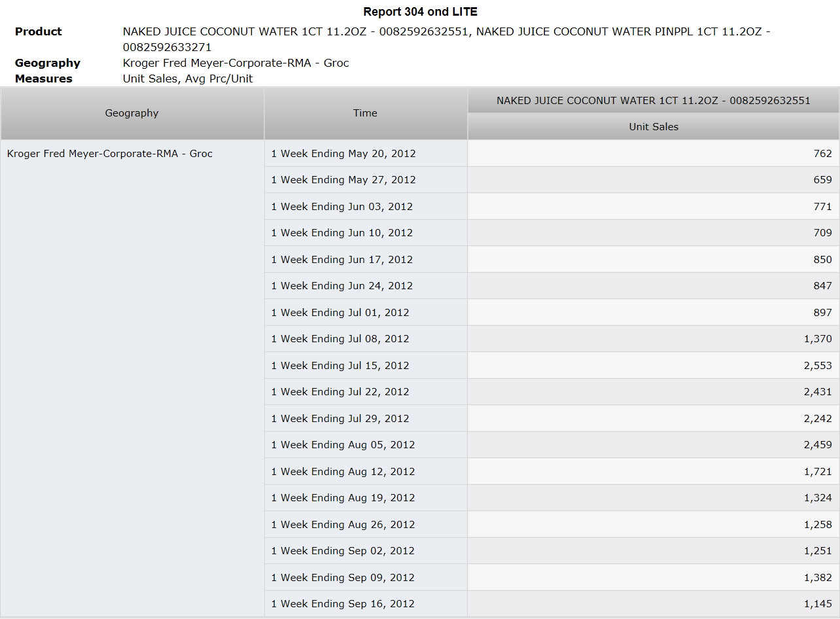Click the NAKED JUICE COCONUT WATER product header cell

(654, 101)
